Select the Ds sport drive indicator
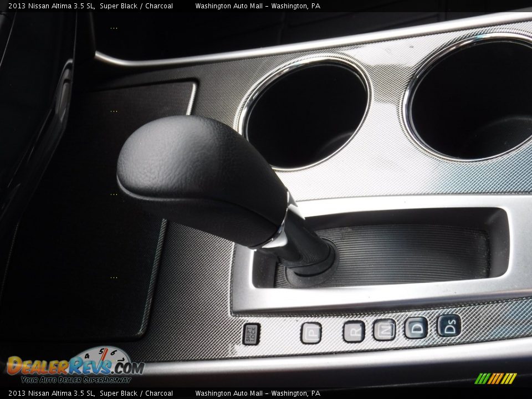This screenshot has height=399, width=532. pyautogui.click(x=449, y=325)
